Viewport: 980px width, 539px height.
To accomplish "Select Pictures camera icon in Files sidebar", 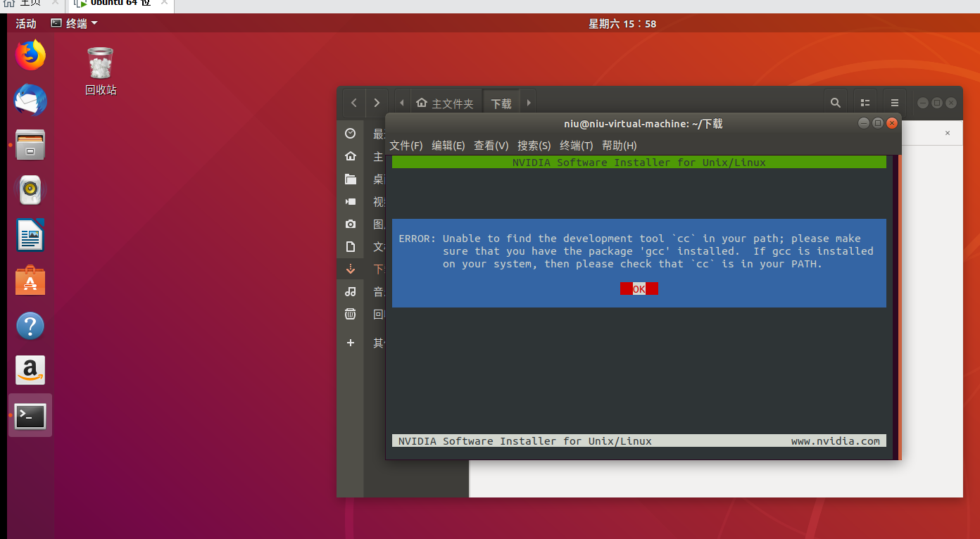I will tap(351, 224).
